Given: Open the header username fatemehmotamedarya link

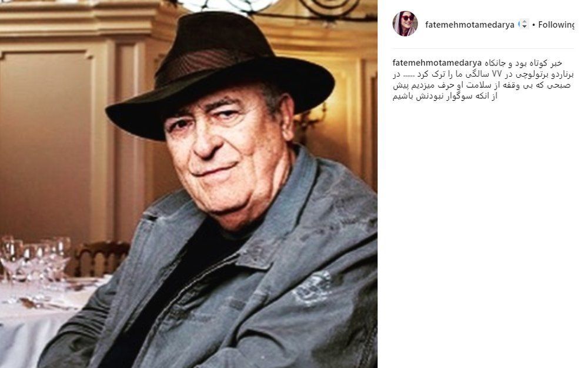Looking at the screenshot, I should [469, 25].
